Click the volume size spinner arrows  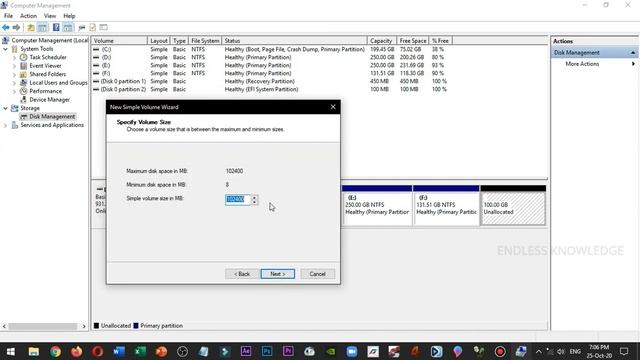tap(254, 200)
